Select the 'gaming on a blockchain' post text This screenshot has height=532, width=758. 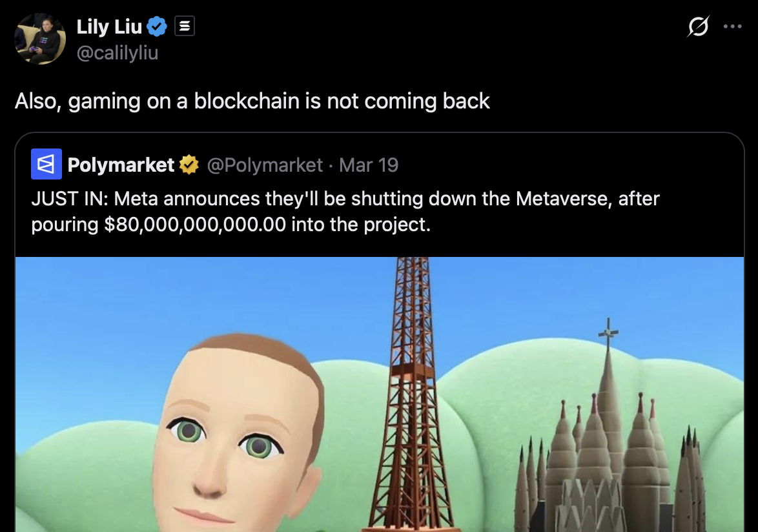tap(252, 101)
